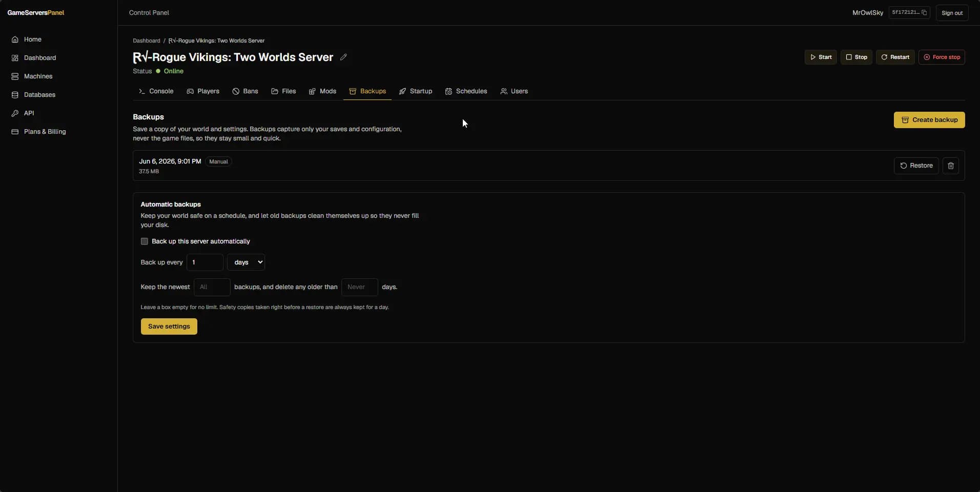
Task: Open the Bans tab
Action: pyautogui.click(x=245, y=91)
